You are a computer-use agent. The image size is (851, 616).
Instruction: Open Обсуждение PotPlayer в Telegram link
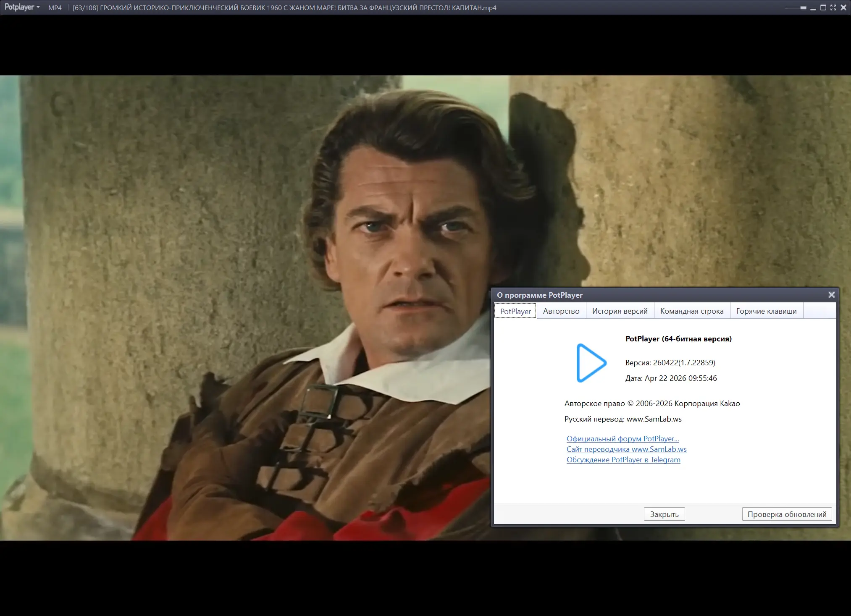coord(623,460)
